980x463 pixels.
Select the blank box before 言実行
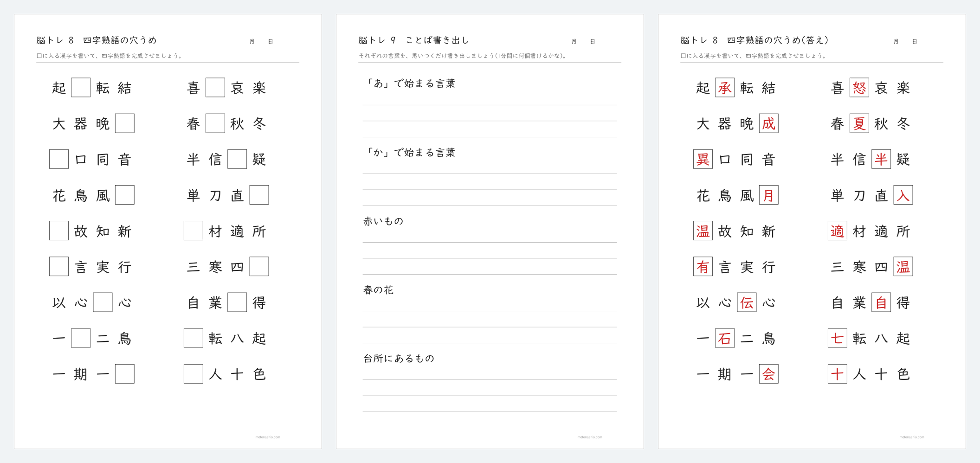(x=59, y=266)
